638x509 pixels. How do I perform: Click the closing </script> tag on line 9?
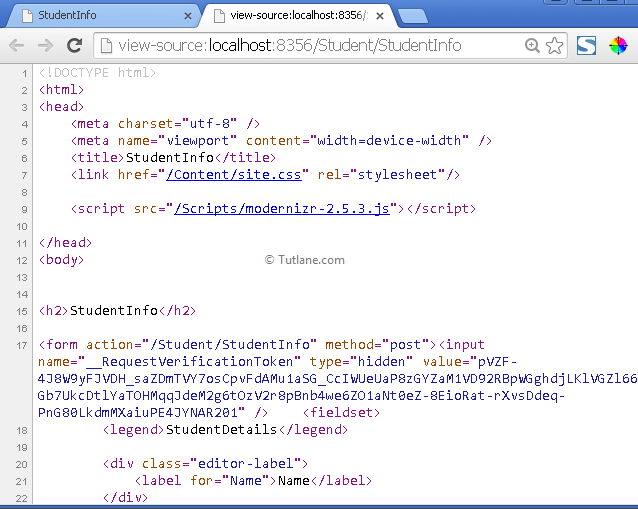[x=441, y=209]
